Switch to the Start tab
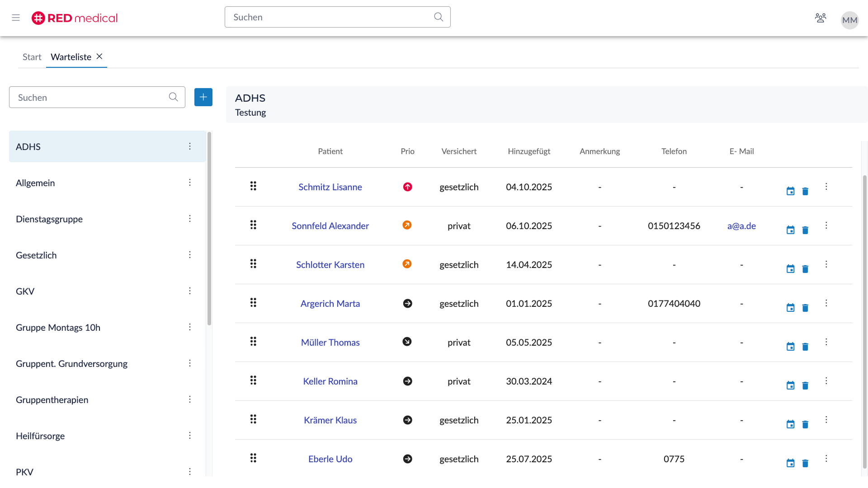This screenshot has height=488, width=868. [32, 57]
